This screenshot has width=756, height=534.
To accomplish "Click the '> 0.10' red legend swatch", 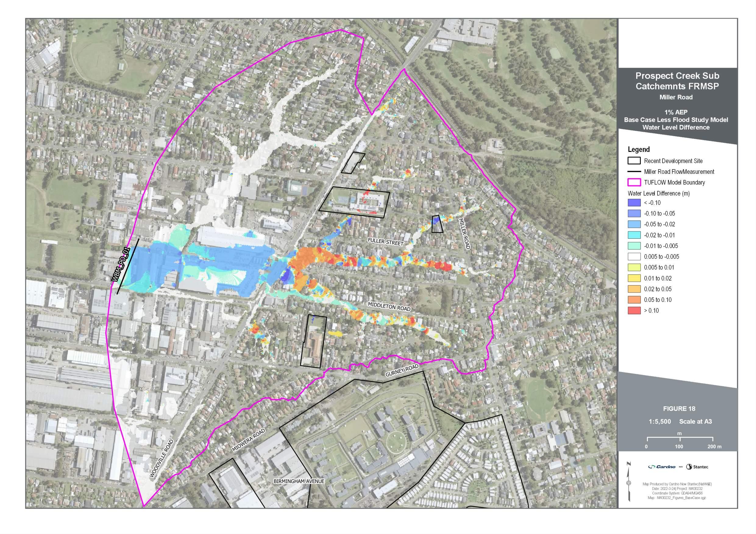I will (634, 310).
